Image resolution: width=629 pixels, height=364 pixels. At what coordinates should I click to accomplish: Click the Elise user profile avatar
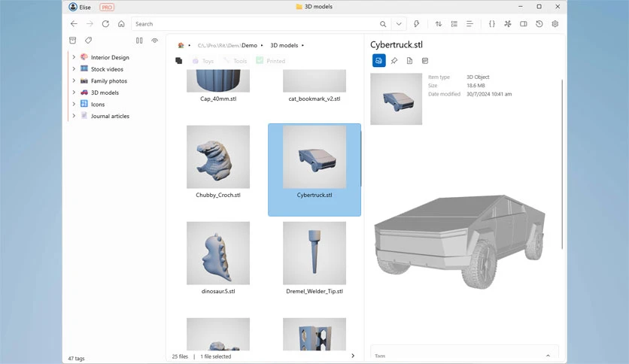click(x=73, y=7)
